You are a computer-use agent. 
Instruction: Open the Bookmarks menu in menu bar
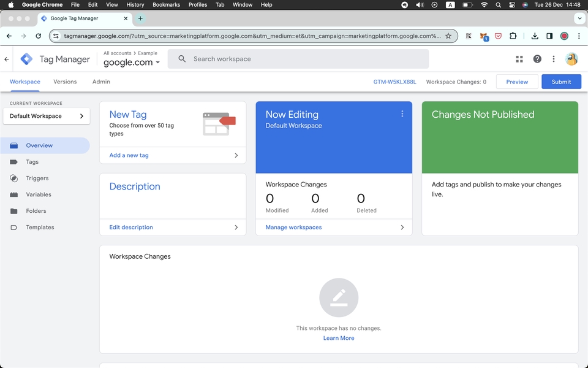click(166, 5)
